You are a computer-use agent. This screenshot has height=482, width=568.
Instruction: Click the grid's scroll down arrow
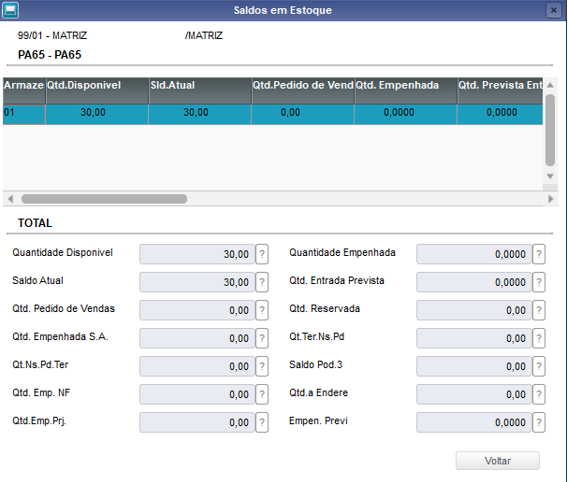550,176
